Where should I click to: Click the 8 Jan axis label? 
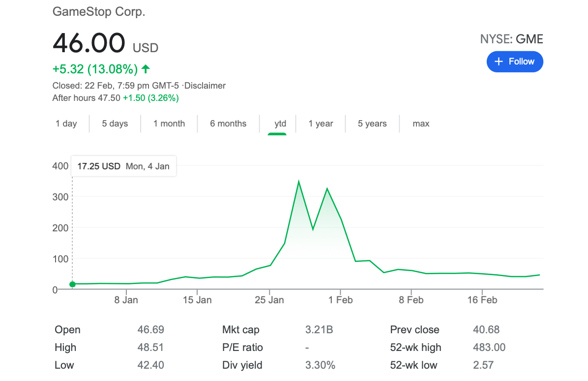tap(126, 300)
